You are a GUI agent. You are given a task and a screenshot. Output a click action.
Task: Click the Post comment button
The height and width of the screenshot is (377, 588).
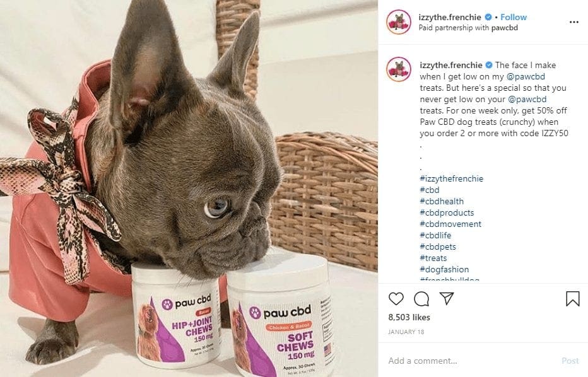[x=570, y=361]
